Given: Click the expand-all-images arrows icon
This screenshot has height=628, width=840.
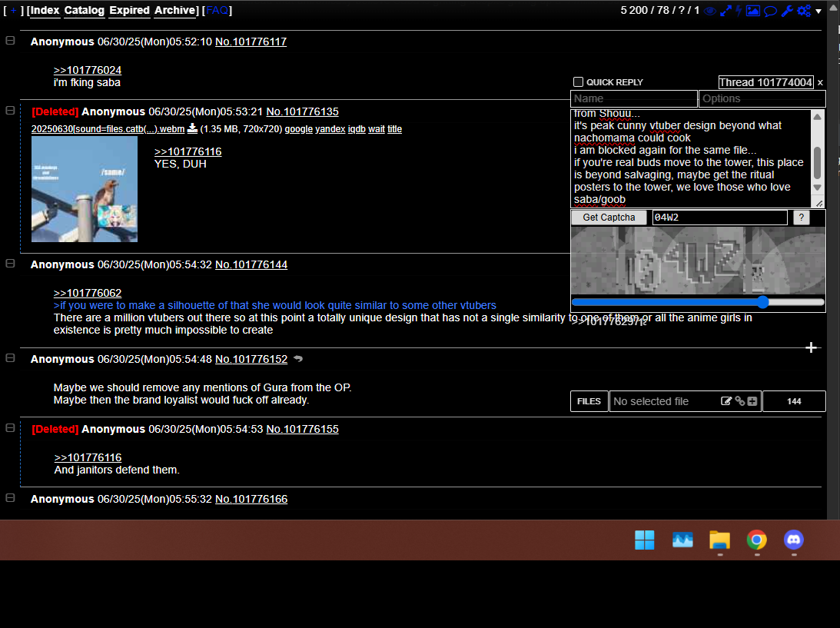Looking at the screenshot, I should pos(726,11).
